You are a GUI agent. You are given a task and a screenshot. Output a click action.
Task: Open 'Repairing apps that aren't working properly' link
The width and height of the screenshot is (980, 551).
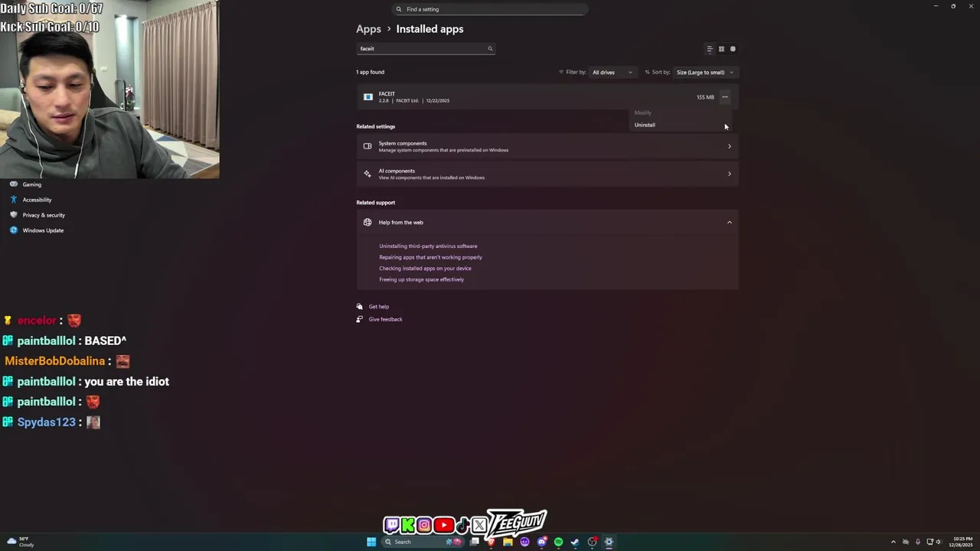coord(430,257)
